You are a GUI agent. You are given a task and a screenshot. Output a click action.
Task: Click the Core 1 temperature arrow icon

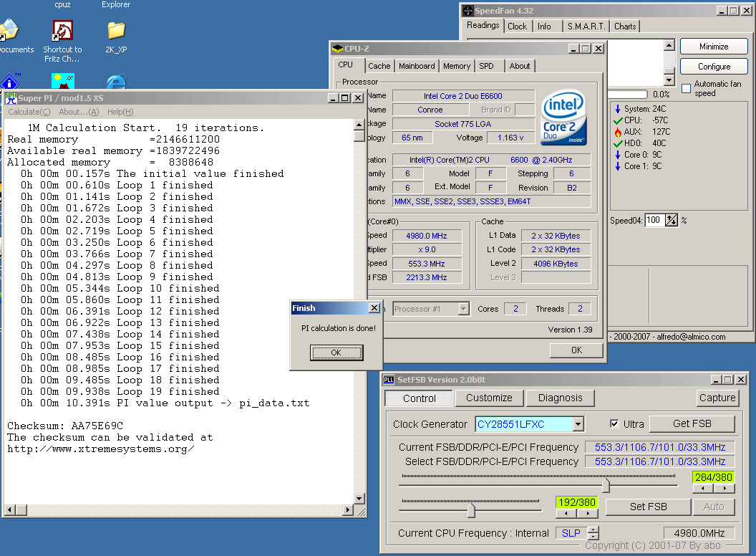[618, 166]
